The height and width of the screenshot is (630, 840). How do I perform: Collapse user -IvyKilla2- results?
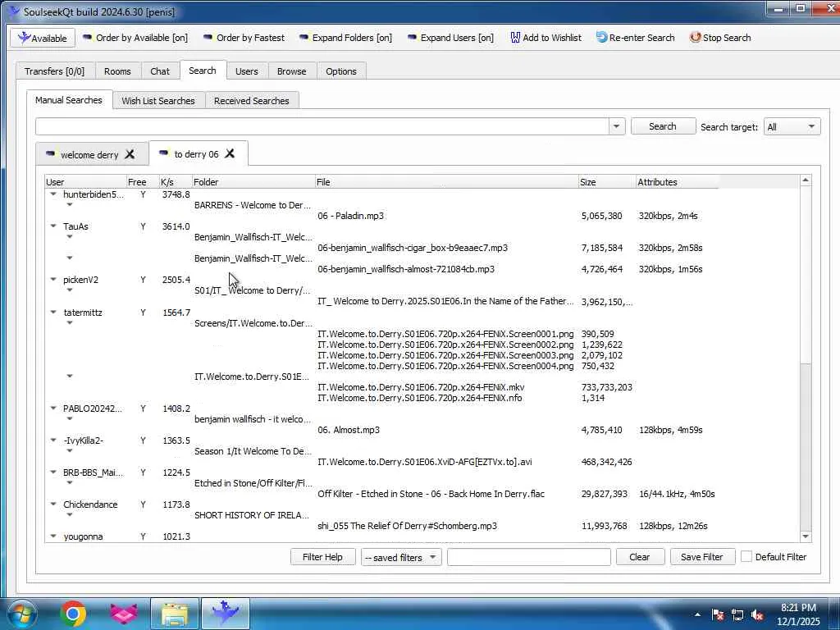[53, 441]
